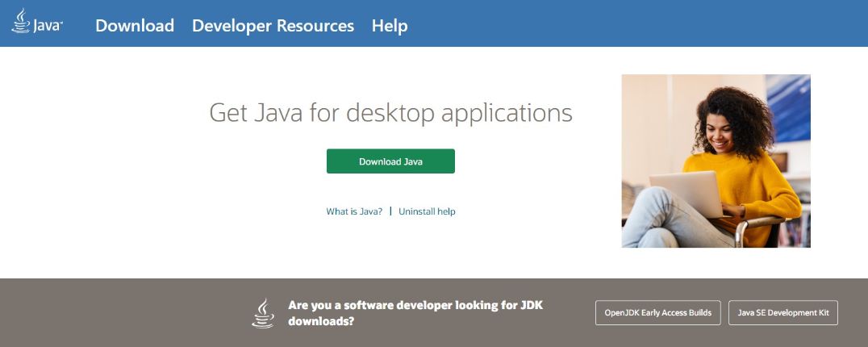
Task: Click the blank left side of the gray banner
Action: (x=121, y=313)
